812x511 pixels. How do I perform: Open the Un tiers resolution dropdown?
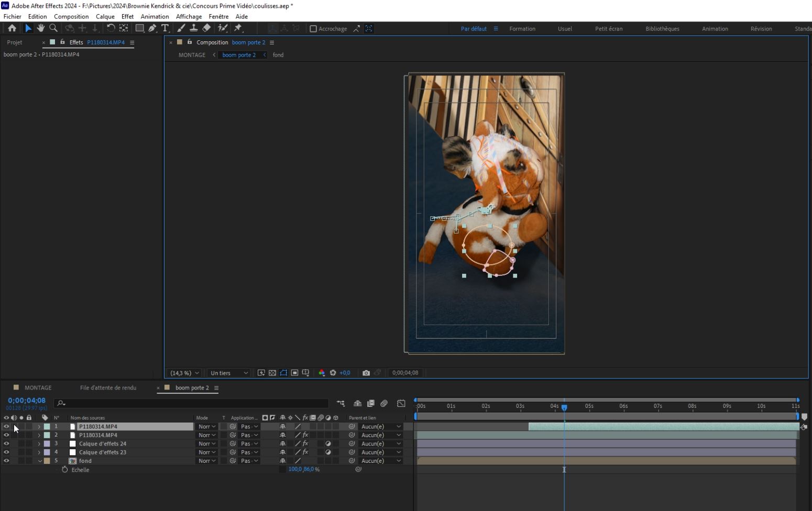(x=229, y=373)
